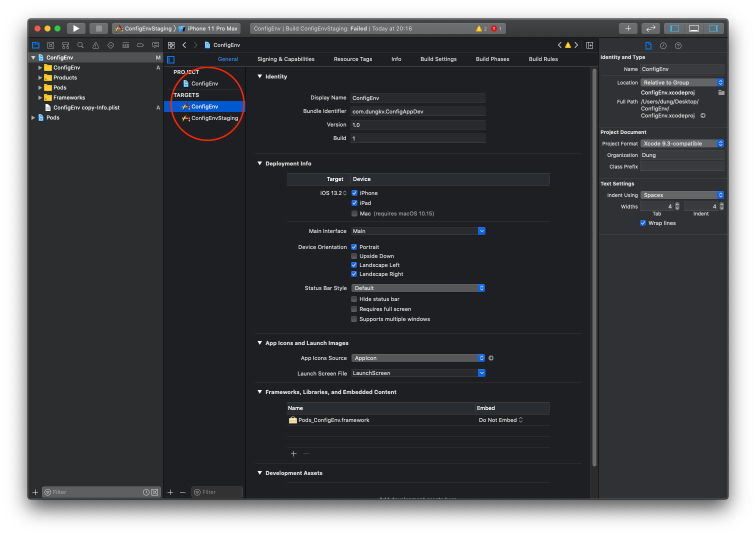Choose the iPhone 11 Pro Max destination
This screenshot has width=756, height=536.
208,28
